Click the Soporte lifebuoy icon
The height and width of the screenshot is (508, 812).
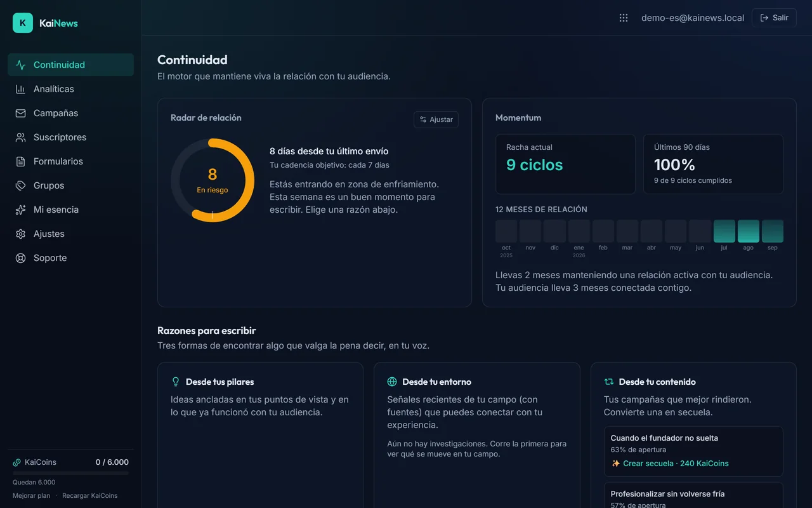20,258
